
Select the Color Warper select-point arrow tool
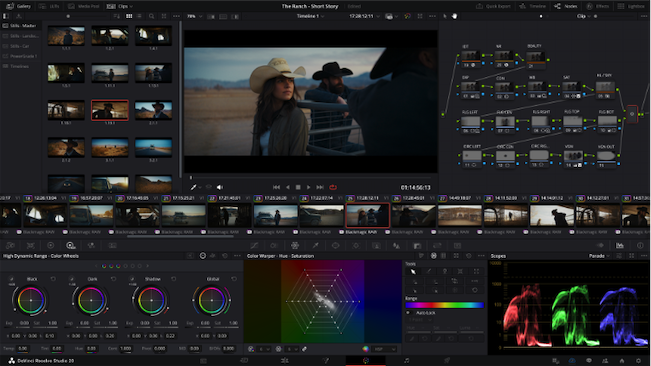coord(413,271)
